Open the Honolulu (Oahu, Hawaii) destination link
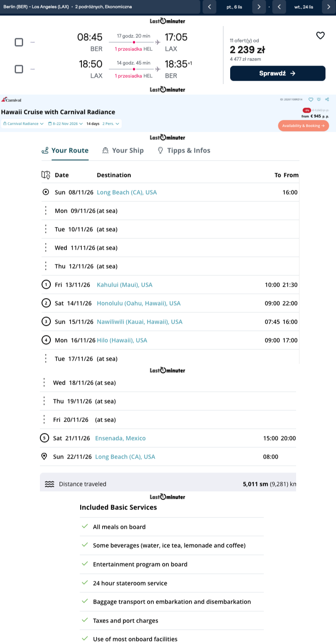The height and width of the screenshot is (644, 336). coord(139,303)
